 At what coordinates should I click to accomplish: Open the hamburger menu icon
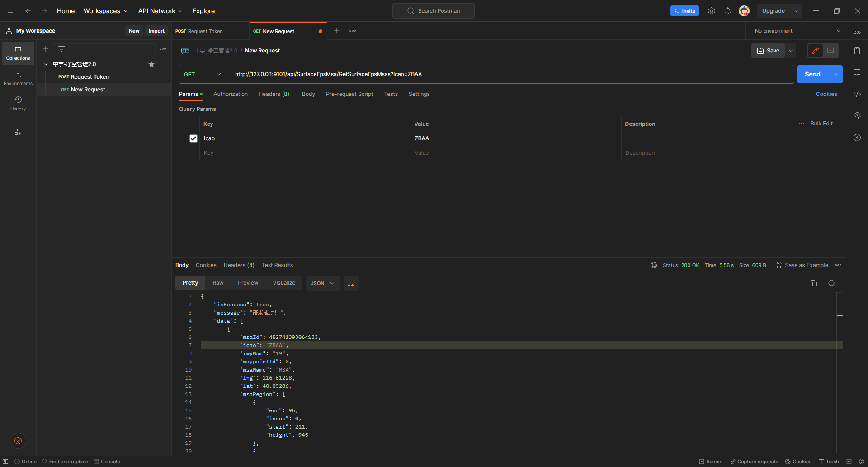coord(10,11)
